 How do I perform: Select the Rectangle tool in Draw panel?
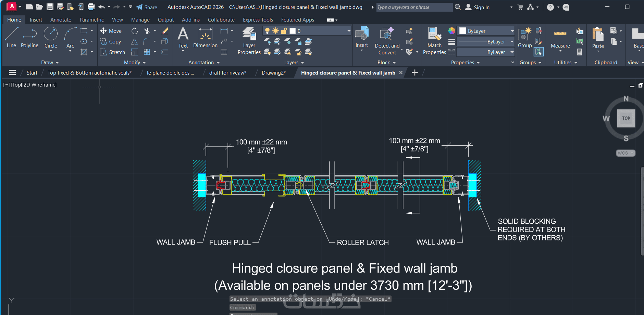pos(84,31)
